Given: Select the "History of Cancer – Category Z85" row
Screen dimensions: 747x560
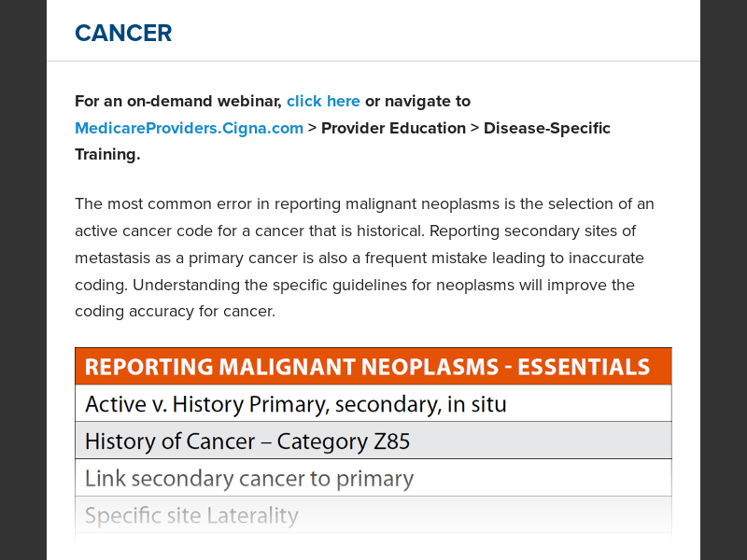Looking at the screenshot, I should (x=373, y=441).
